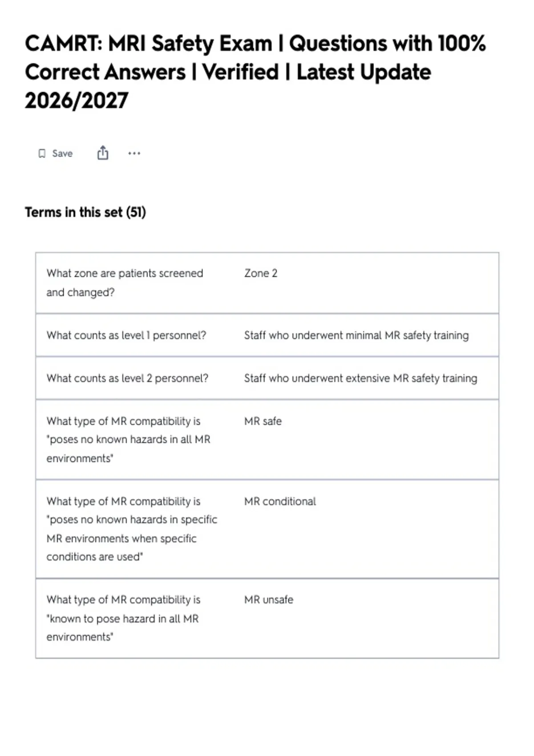The image size is (534, 756).
Task: Click the Save label text
Action: click(x=62, y=153)
